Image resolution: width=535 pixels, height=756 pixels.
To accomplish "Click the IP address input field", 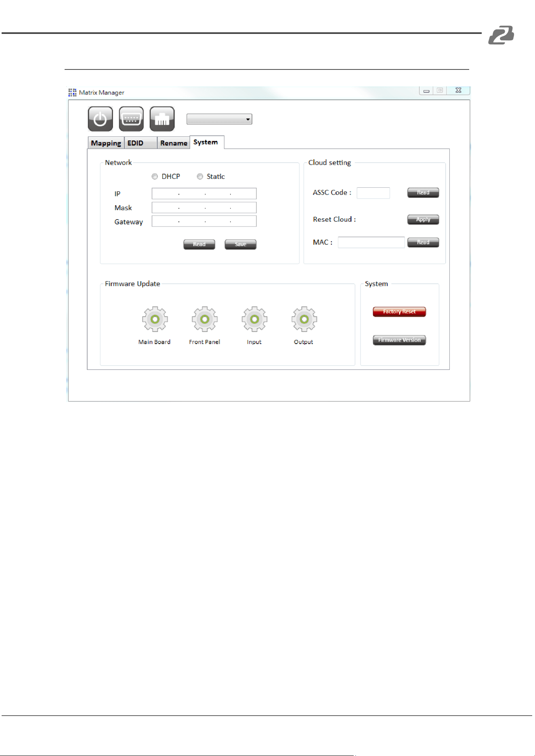I will tap(204, 193).
